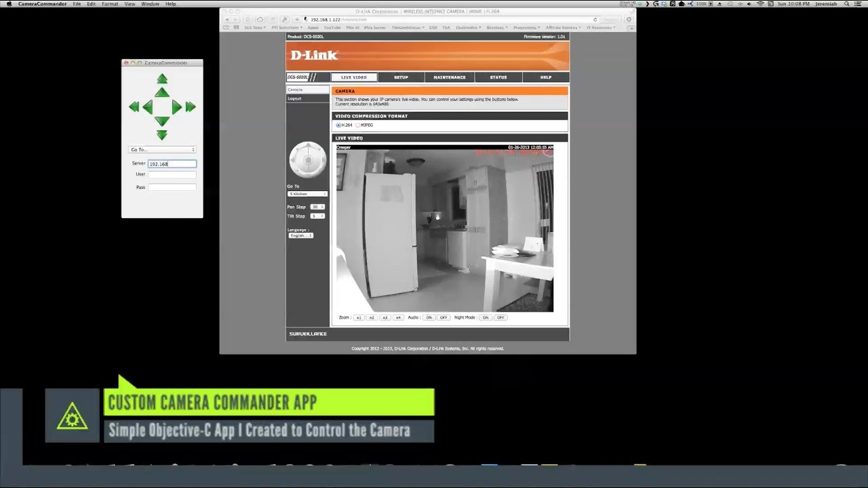The width and height of the screenshot is (868, 488).
Task: Pan left fast with CameraCommander's outer left arrow
Action: click(x=134, y=106)
